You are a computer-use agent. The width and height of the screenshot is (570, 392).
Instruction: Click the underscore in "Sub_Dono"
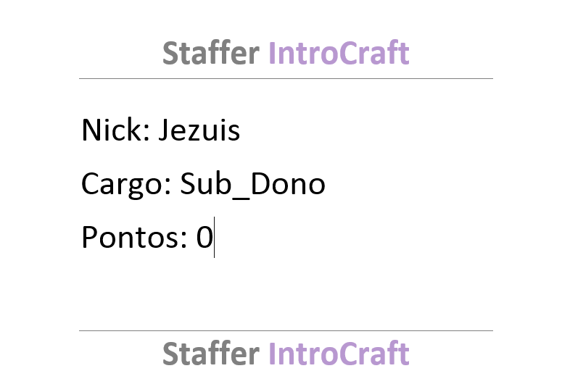coord(241,198)
